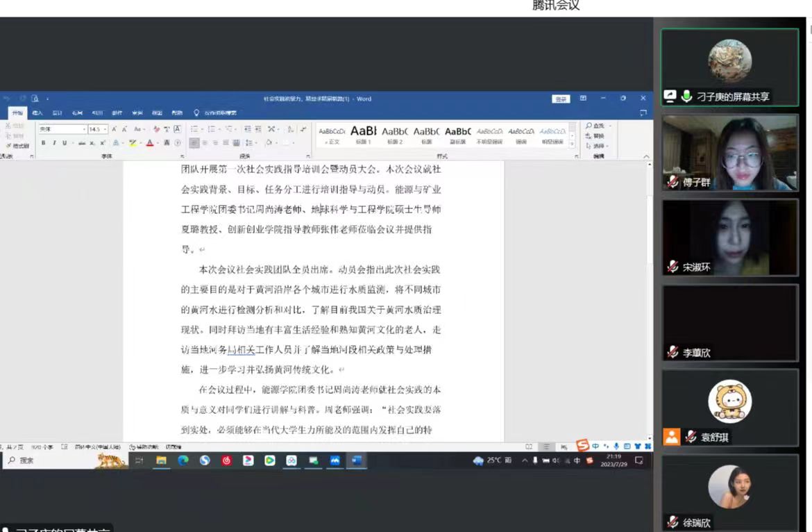Click the 登录 sign-in button in Word
This screenshot has height=532, width=812.
[x=561, y=99]
